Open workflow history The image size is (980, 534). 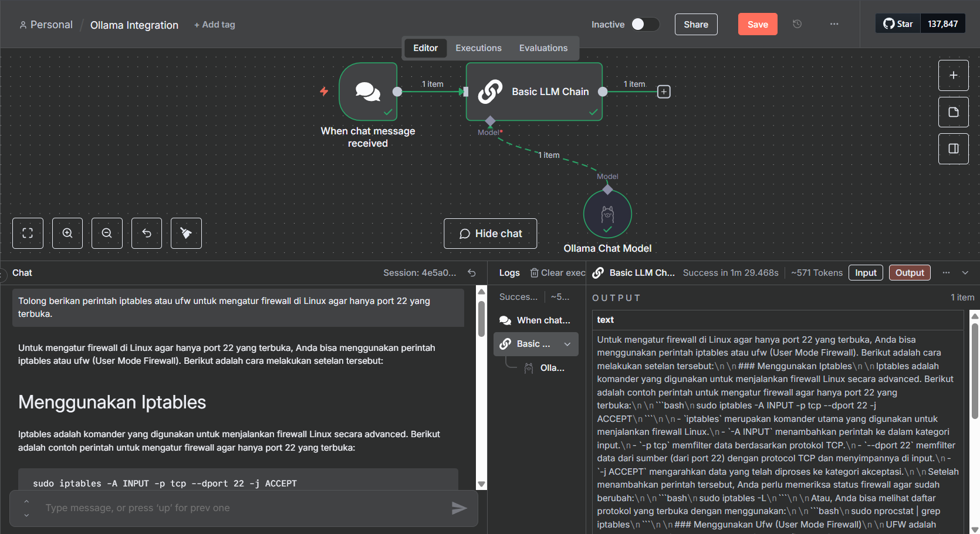pyautogui.click(x=797, y=24)
